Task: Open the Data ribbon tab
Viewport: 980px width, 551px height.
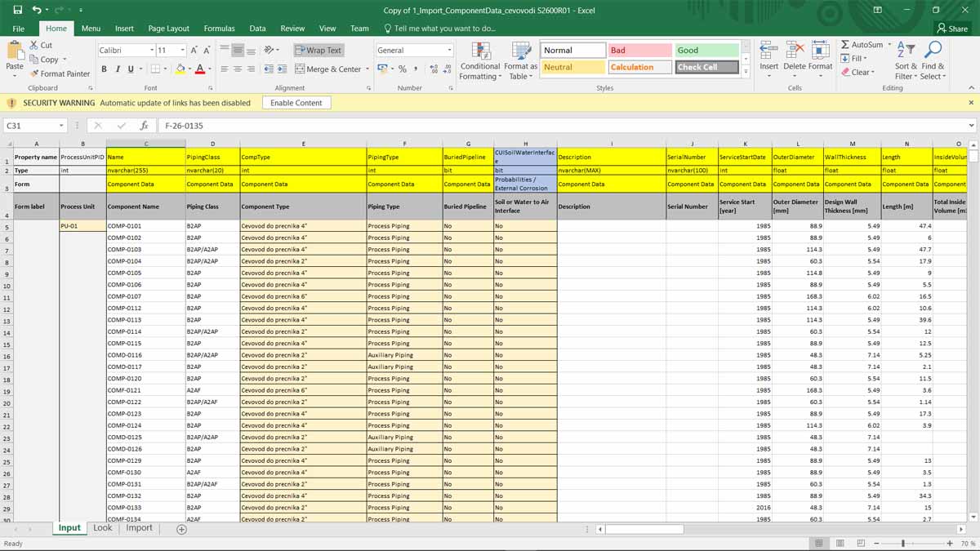Action: pyautogui.click(x=257, y=29)
